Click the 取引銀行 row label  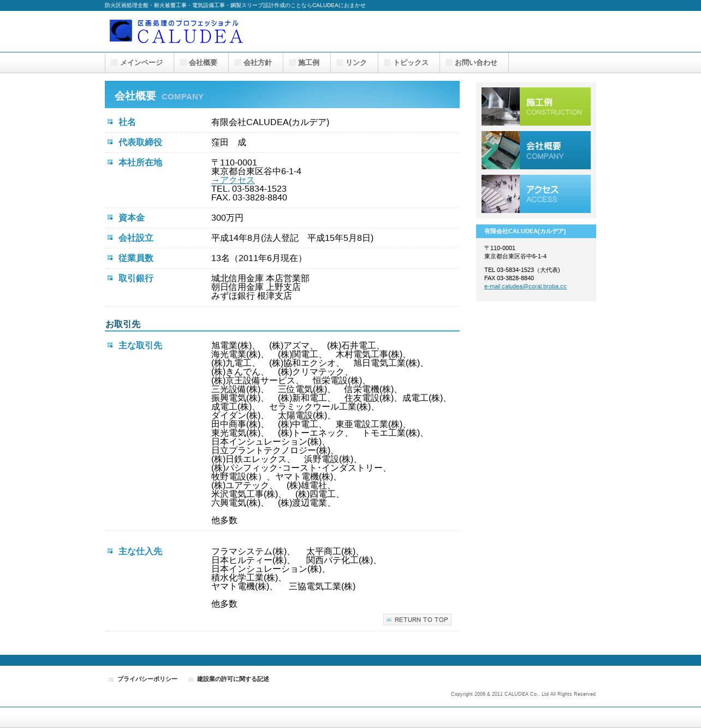tap(136, 279)
